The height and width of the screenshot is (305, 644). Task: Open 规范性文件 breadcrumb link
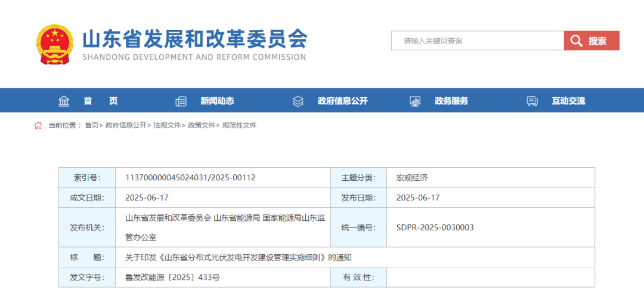[x=240, y=125]
